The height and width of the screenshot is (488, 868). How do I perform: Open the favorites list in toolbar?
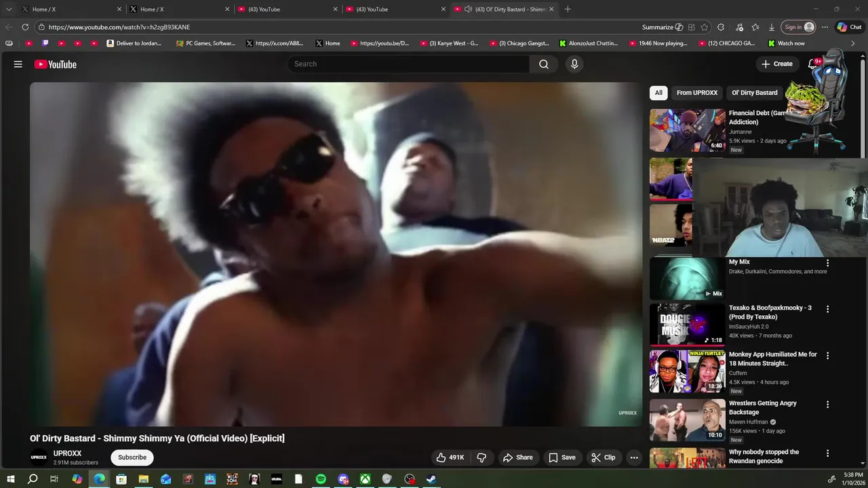tap(755, 27)
